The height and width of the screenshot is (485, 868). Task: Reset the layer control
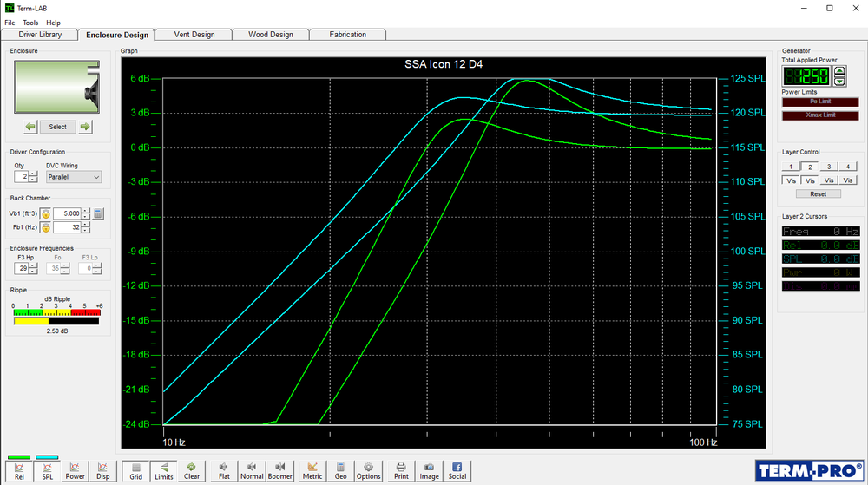[819, 194]
